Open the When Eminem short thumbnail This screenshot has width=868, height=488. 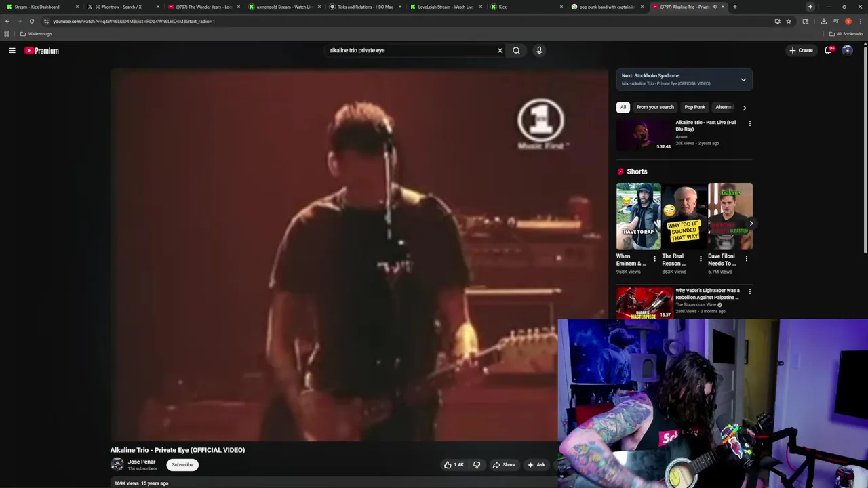pos(638,217)
